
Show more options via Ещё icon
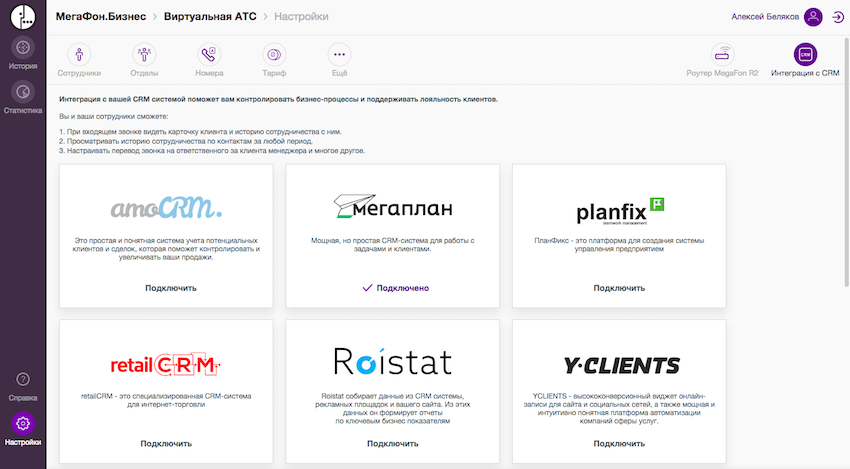tap(339, 55)
